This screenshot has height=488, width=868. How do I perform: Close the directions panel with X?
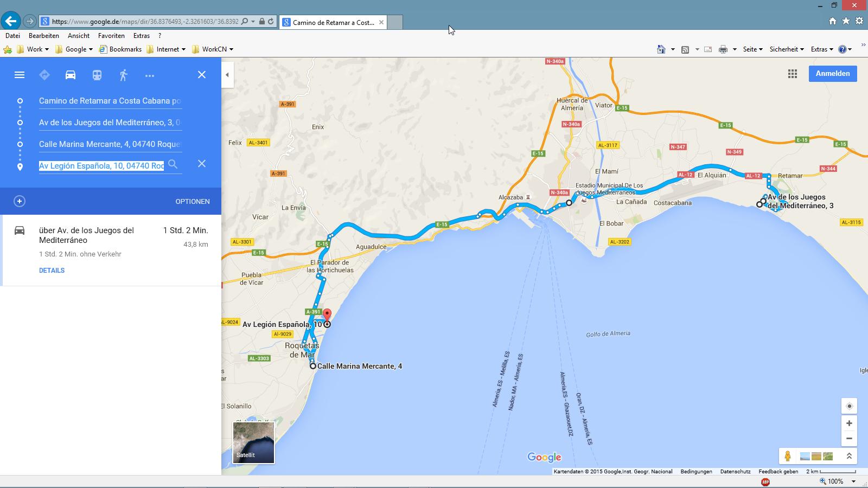click(202, 75)
